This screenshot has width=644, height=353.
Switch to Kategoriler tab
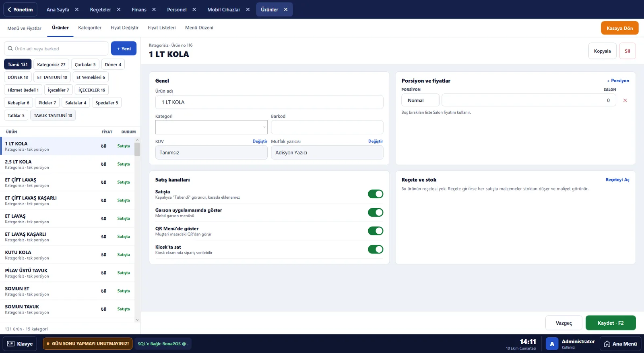pos(90,28)
